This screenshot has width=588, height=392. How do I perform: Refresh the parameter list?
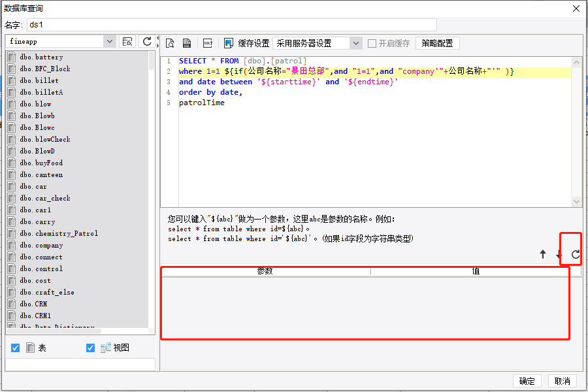[576, 254]
